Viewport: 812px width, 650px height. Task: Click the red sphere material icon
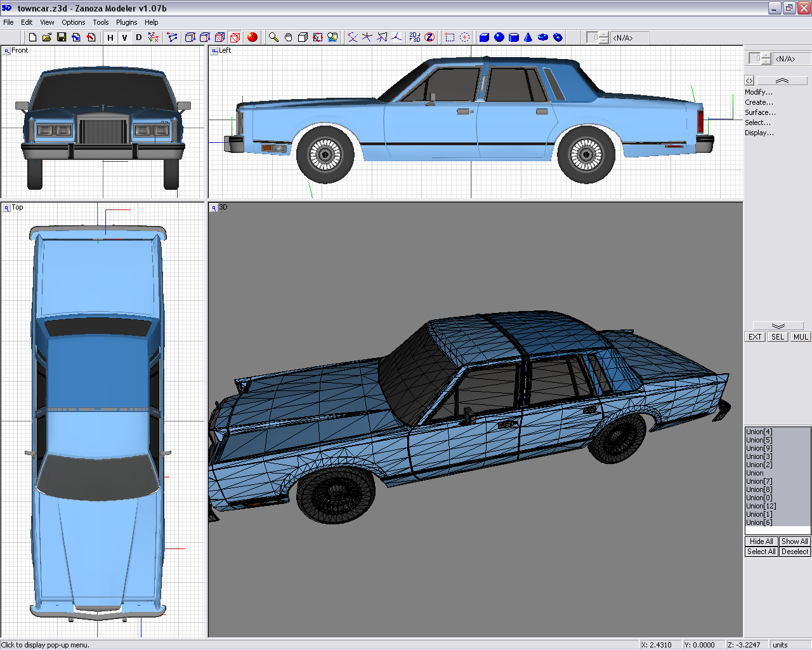point(252,37)
